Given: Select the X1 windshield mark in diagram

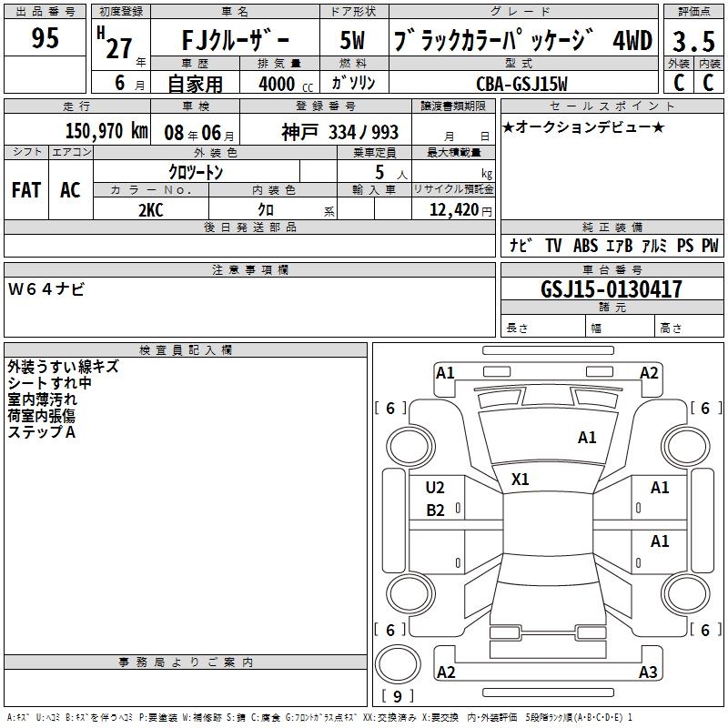Looking at the screenshot, I should point(520,480).
